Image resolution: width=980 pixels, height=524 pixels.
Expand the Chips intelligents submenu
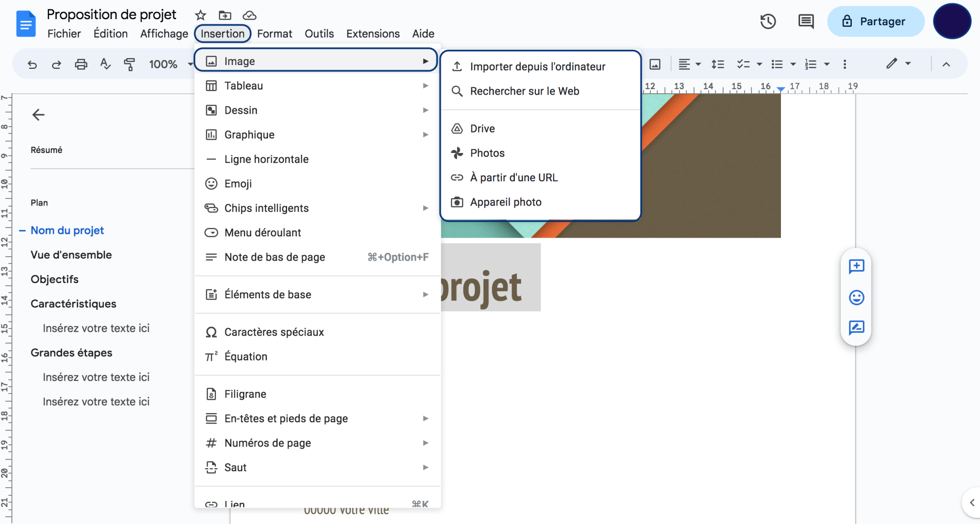[317, 208]
